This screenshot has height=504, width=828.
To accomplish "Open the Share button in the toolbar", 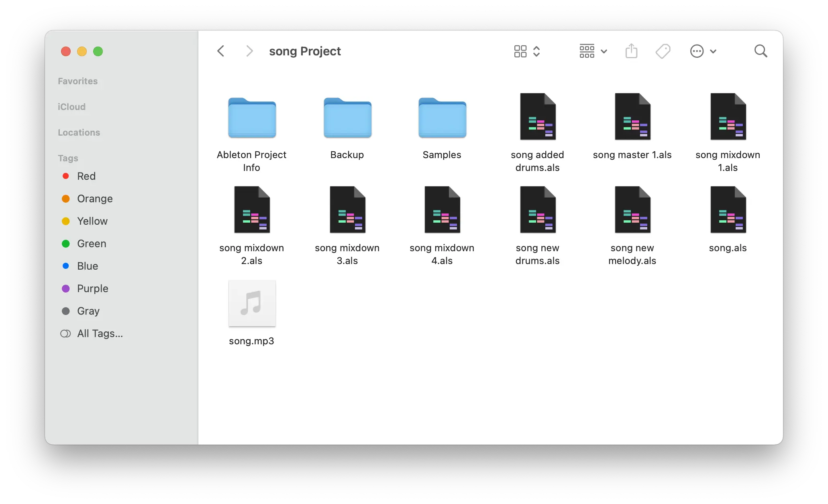I will click(631, 51).
